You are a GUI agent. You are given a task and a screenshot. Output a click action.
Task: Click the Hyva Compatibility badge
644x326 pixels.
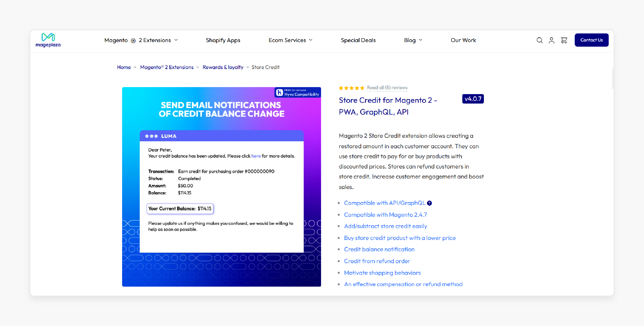(x=298, y=92)
